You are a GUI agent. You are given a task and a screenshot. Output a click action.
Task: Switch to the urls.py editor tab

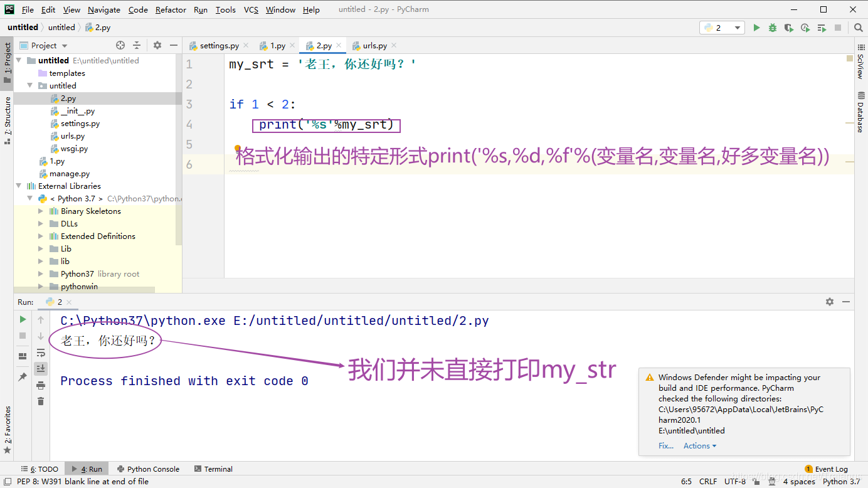pos(374,46)
